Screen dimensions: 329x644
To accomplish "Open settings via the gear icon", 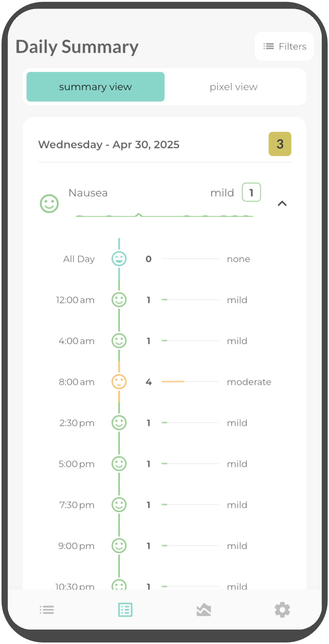I will click(282, 610).
